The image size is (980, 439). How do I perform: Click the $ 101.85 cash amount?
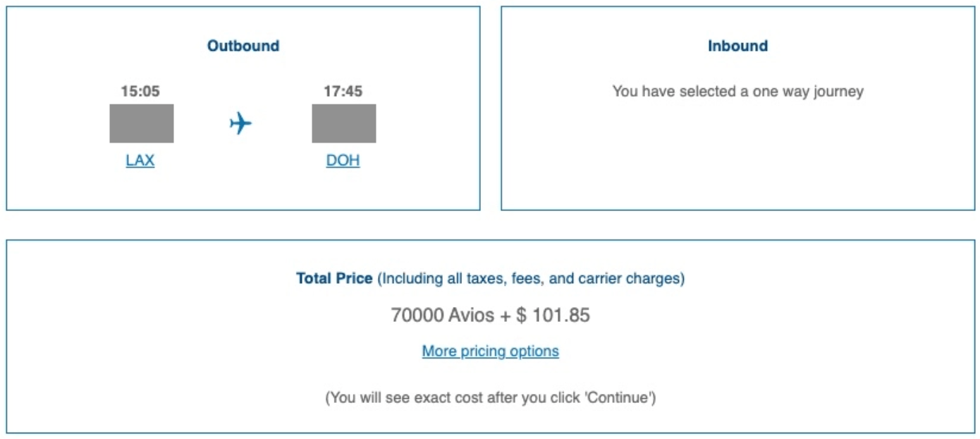tap(553, 315)
